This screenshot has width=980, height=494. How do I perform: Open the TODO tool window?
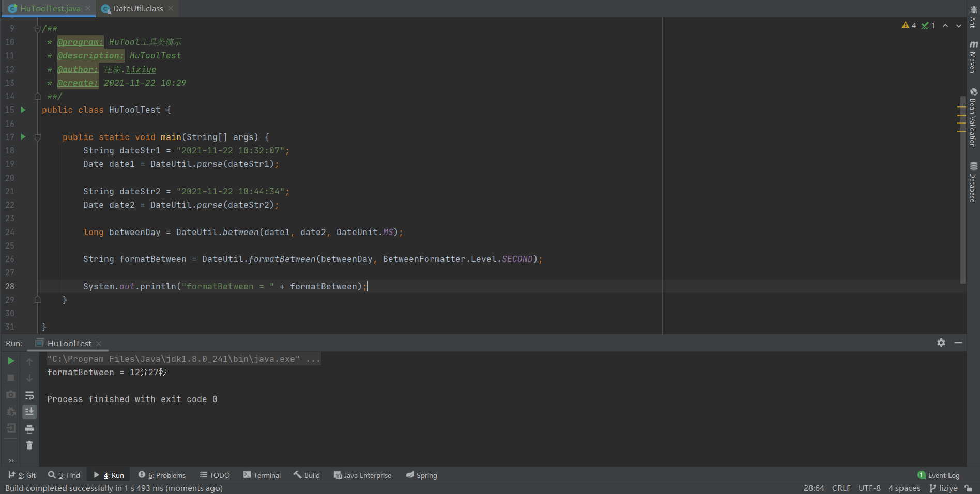(215, 475)
